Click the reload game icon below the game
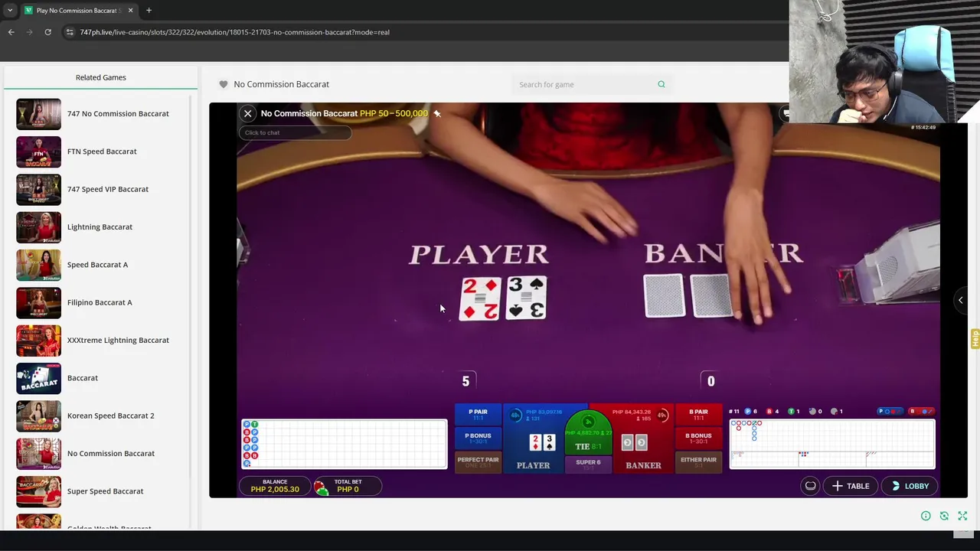 (944, 516)
